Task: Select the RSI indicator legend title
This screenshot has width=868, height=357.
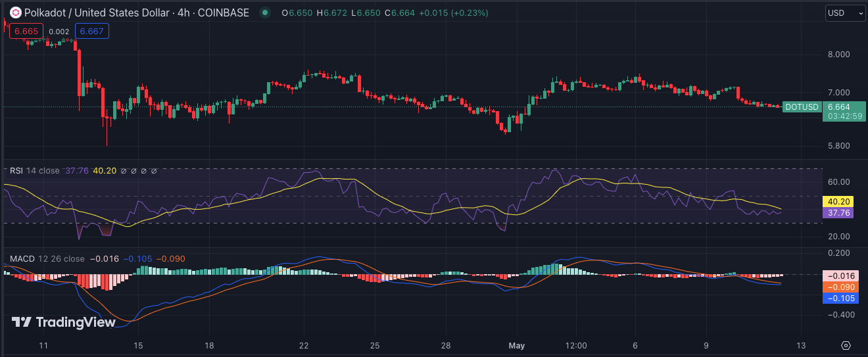Action: pyautogui.click(x=16, y=171)
